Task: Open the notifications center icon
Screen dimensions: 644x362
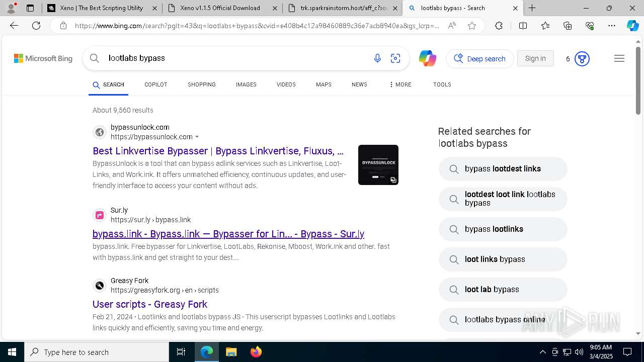Action: click(x=627, y=352)
